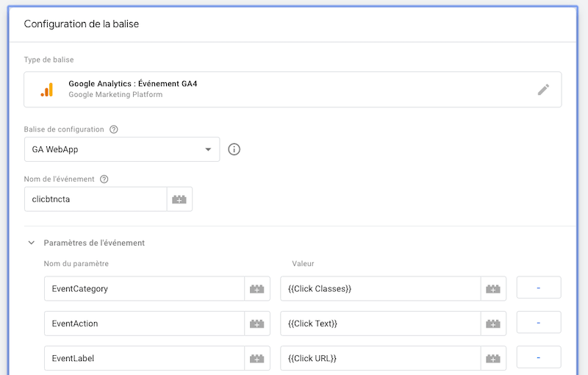The width and height of the screenshot is (588, 375).
Task: Edit the {{Click URL}} value field
Action: (x=381, y=358)
